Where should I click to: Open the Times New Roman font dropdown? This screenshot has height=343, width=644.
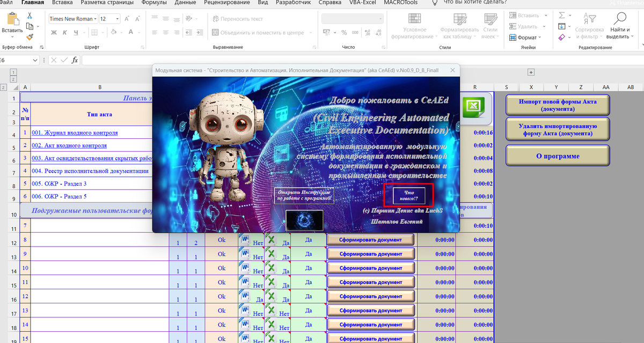(x=95, y=19)
